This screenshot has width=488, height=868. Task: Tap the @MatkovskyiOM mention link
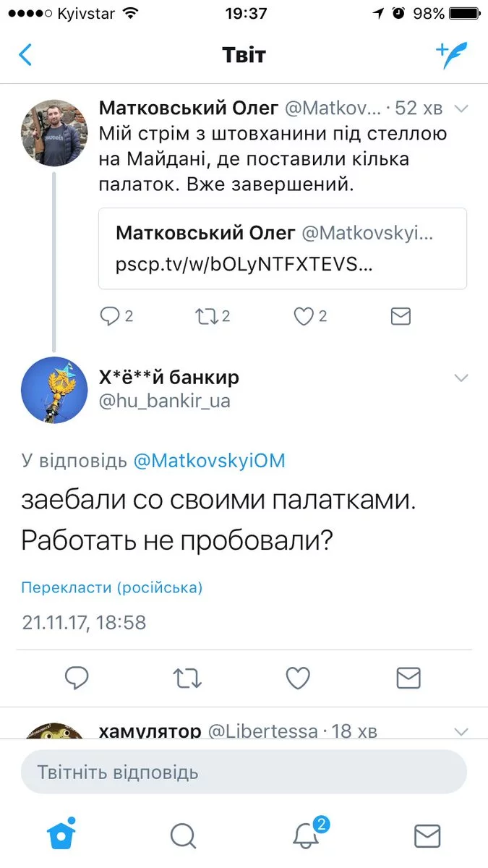209,461
